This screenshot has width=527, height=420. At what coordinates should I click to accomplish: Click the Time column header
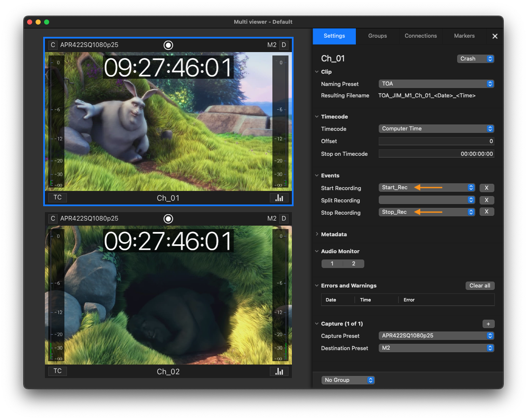(365, 300)
